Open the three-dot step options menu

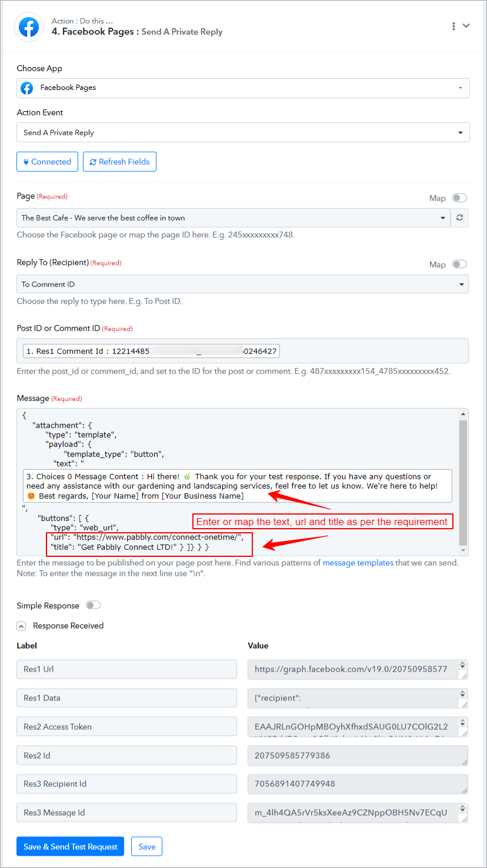[453, 26]
